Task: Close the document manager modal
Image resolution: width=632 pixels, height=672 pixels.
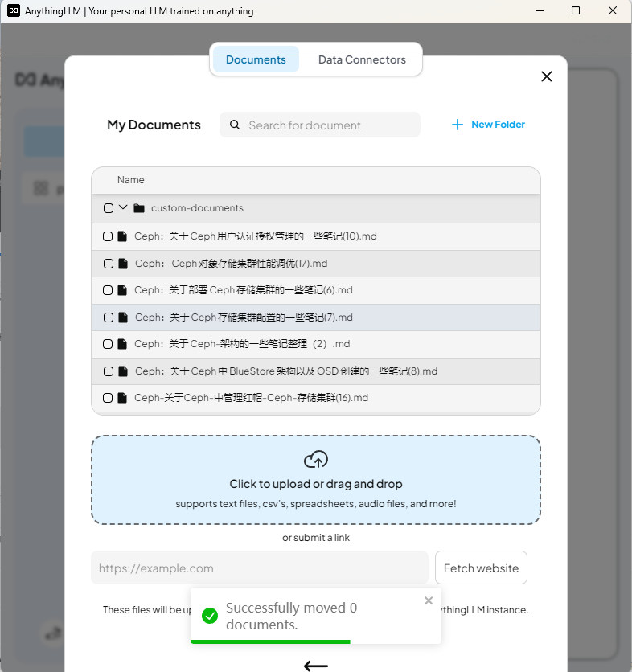Action: tap(546, 76)
